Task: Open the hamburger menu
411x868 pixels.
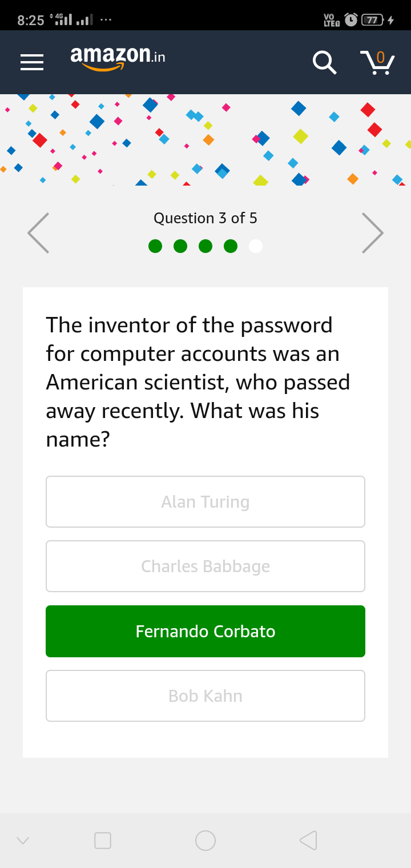Action: [32, 62]
